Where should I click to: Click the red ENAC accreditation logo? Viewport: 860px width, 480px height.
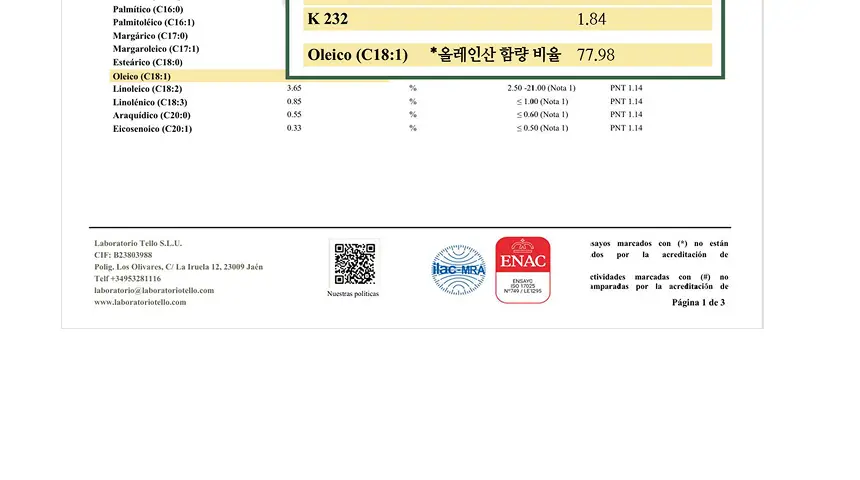523,270
